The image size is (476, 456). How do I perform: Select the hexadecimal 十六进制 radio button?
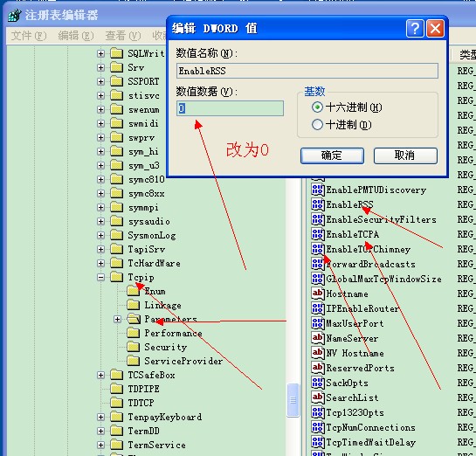click(317, 107)
